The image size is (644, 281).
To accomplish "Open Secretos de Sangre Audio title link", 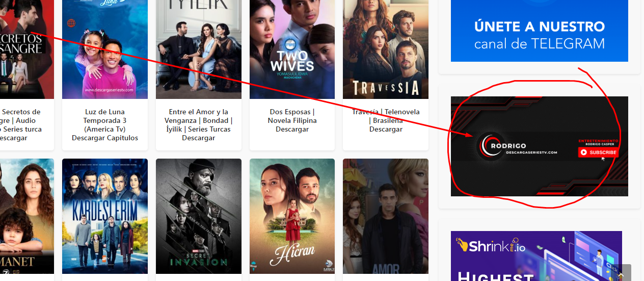I will [x=21, y=125].
